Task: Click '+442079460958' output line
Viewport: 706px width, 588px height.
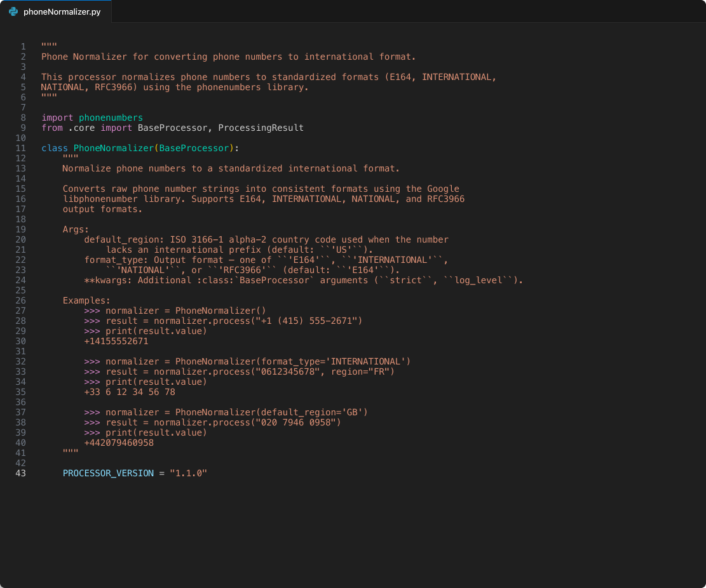Action: point(119,443)
